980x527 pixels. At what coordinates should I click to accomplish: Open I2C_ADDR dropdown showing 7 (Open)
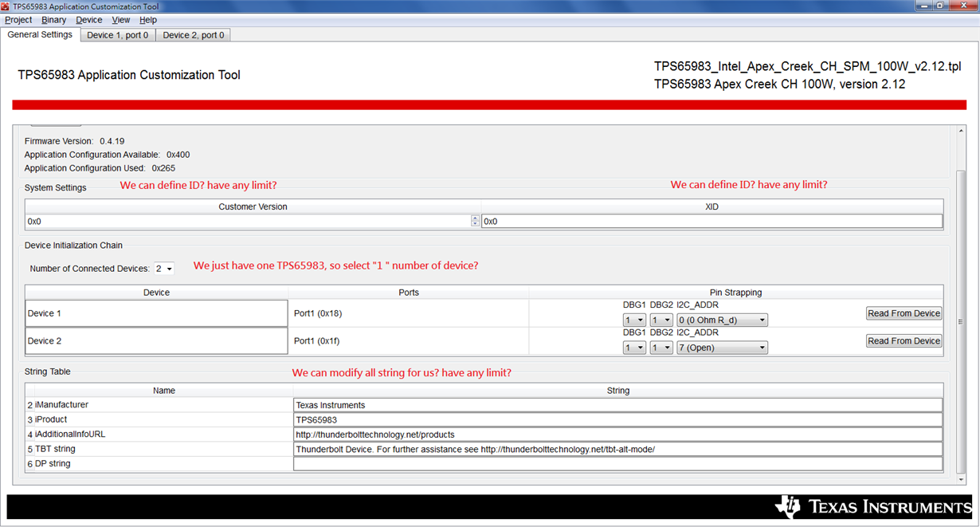tap(722, 348)
